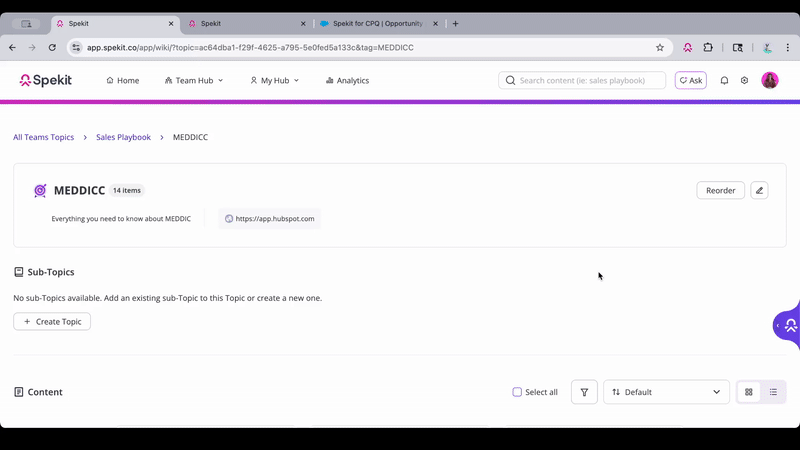
Task: Click the MEDDICC breadcrumb text
Action: click(190, 137)
